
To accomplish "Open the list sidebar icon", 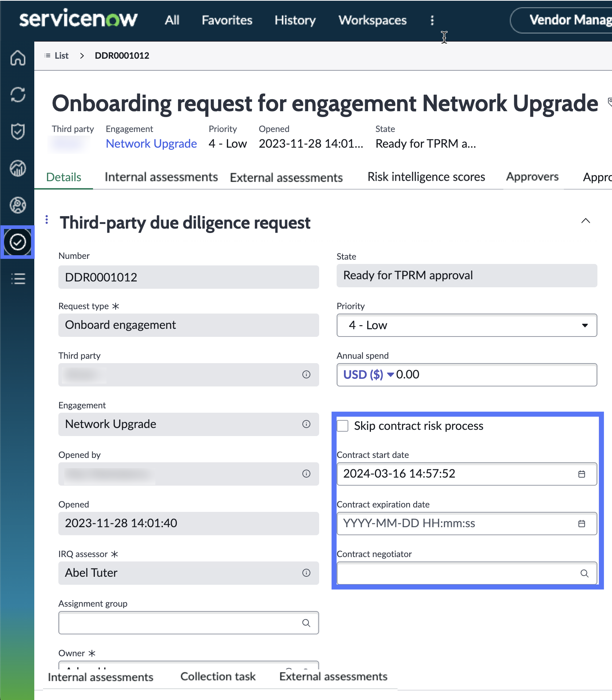I will coord(18,279).
